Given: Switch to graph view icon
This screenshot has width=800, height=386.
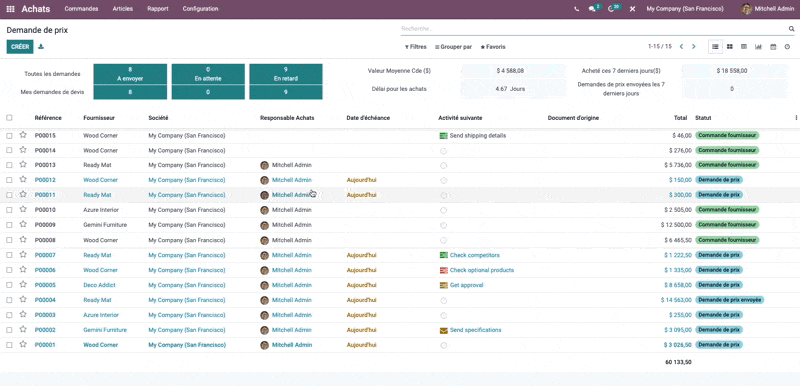Looking at the screenshot, I should 758,46.
